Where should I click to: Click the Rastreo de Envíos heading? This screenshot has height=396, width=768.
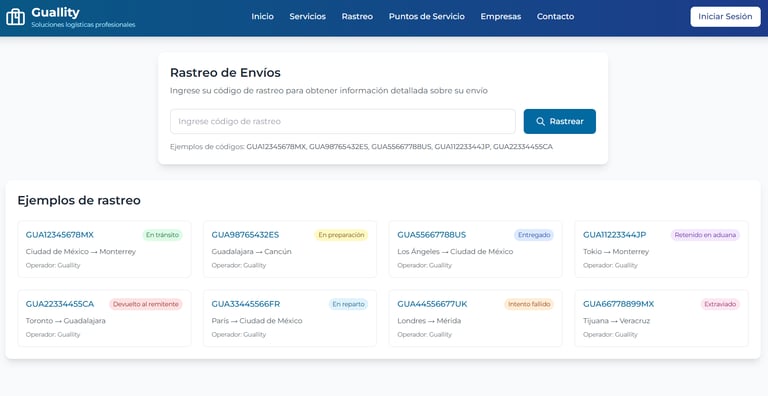point(225,73)
